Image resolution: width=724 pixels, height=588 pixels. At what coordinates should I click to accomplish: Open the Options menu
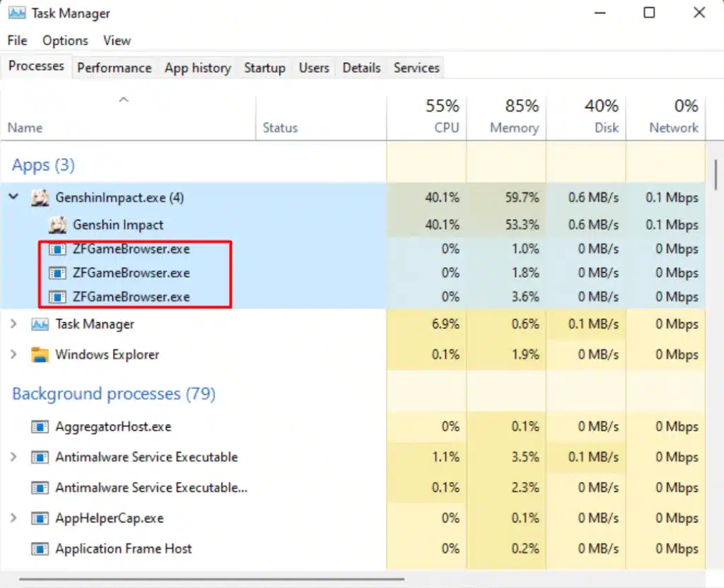coord(65,40)
